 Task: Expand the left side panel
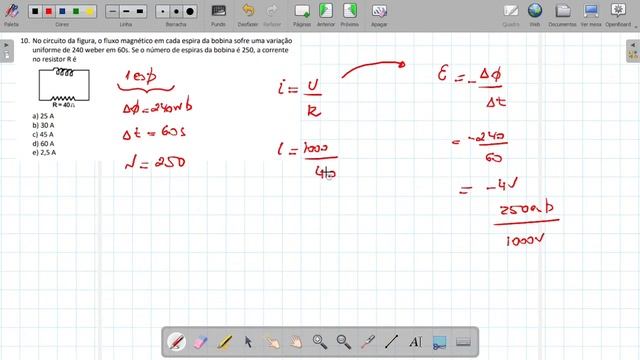7,51
